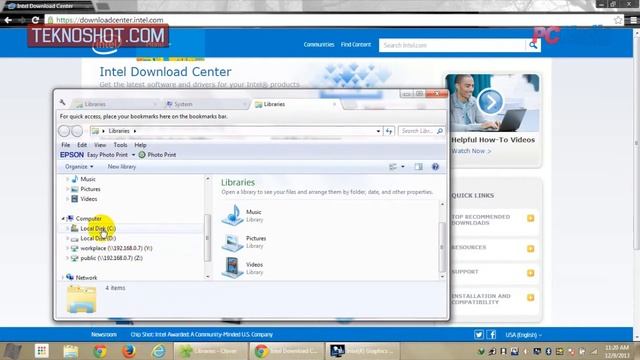
Task: Open Top Recommended Downloads arrow
Action: [531, 218]
